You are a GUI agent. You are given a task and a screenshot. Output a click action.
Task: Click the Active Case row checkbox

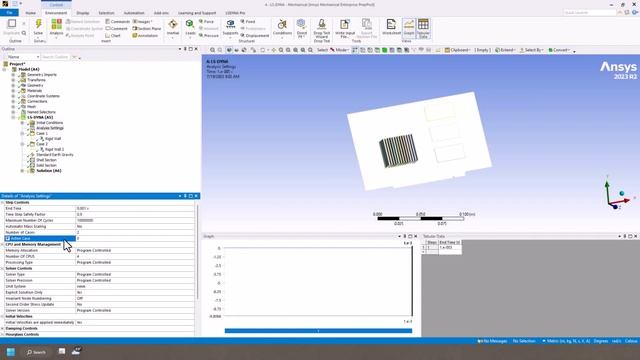point(8,238)
